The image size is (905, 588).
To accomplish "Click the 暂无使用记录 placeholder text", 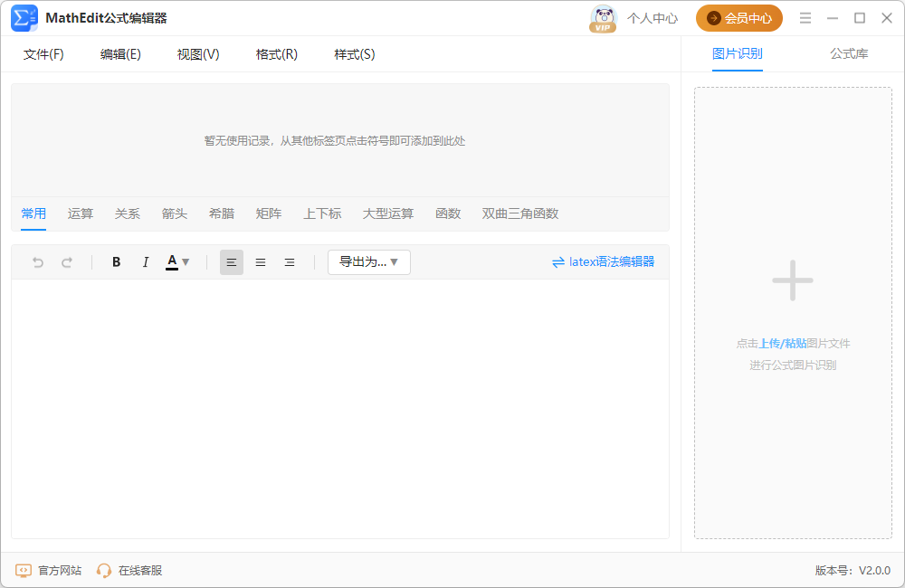I will (334, 141).
